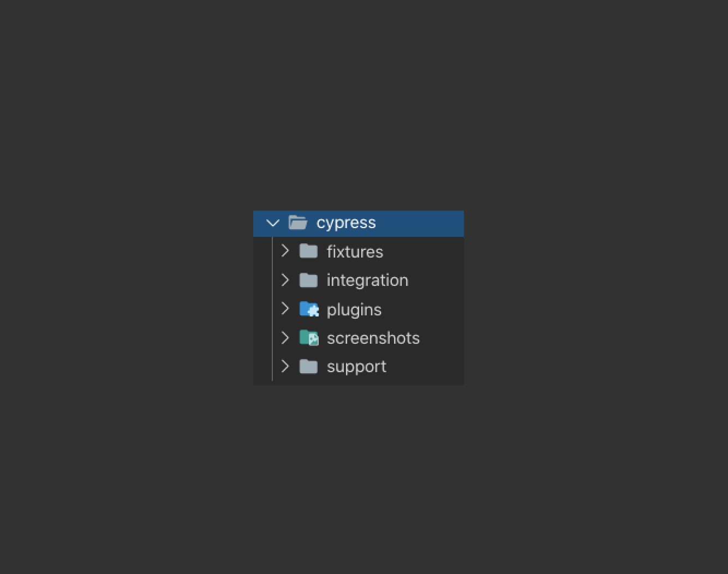Select the support folder label

tap(356, 367)
